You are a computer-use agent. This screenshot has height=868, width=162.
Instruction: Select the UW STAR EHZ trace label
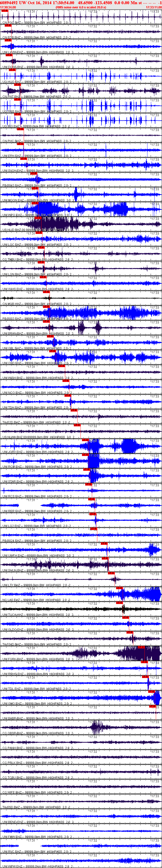pyautogui.click(x=38, y=482)
